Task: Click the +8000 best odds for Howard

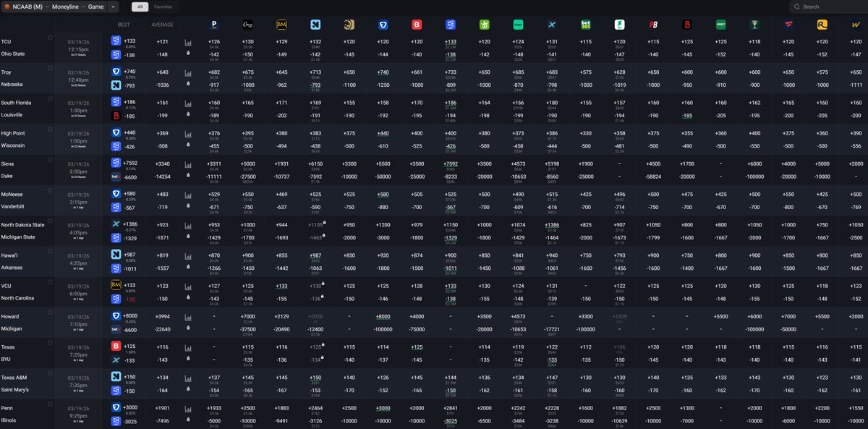Action: [x=130, y=315]
